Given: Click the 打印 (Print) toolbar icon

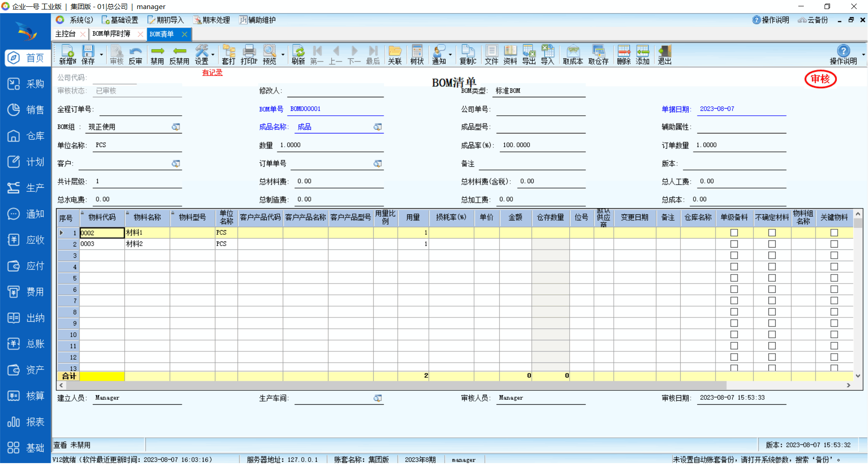Looking at the screenshot, I should pos(249,55).
